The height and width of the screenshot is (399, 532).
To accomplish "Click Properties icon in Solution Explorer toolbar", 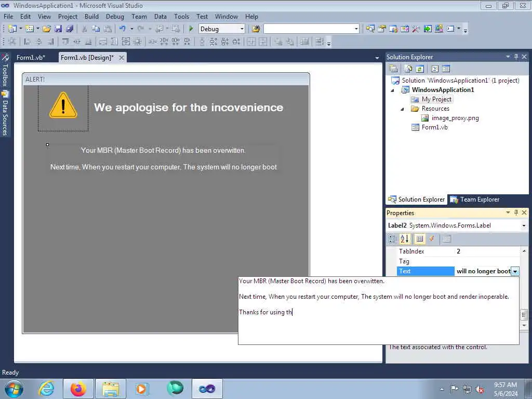I will point(394,69).
